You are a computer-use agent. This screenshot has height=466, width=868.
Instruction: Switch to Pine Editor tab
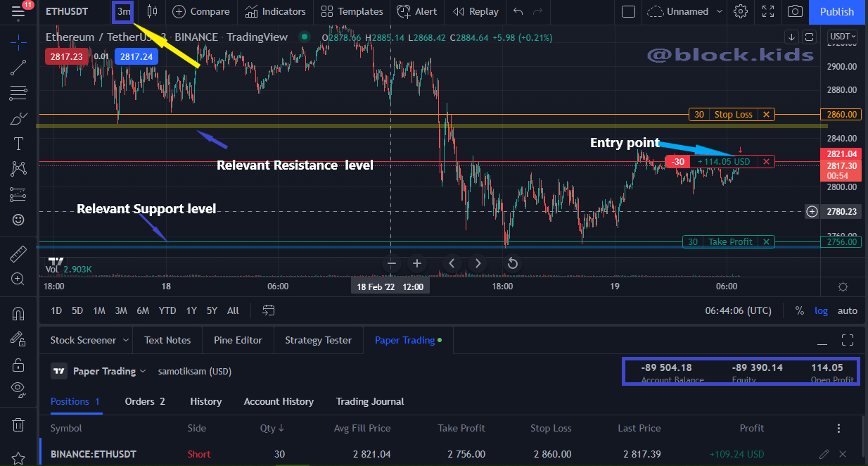coord(238,340)
